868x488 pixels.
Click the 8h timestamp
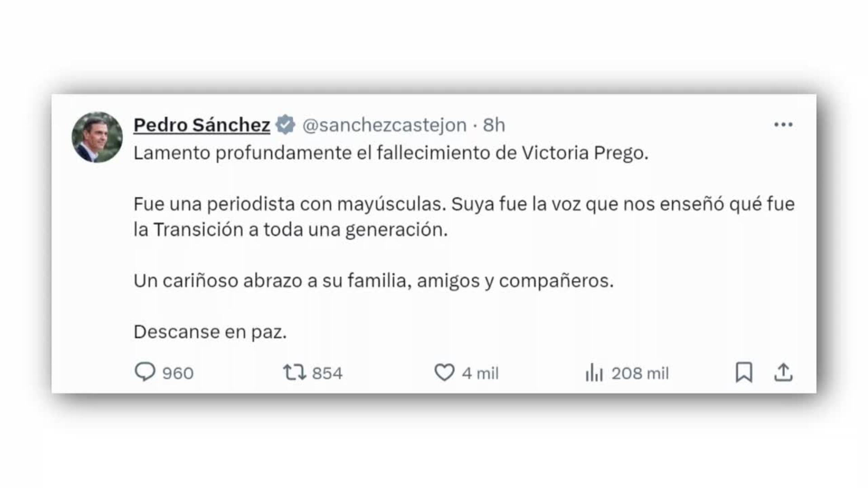coord(494,125)
